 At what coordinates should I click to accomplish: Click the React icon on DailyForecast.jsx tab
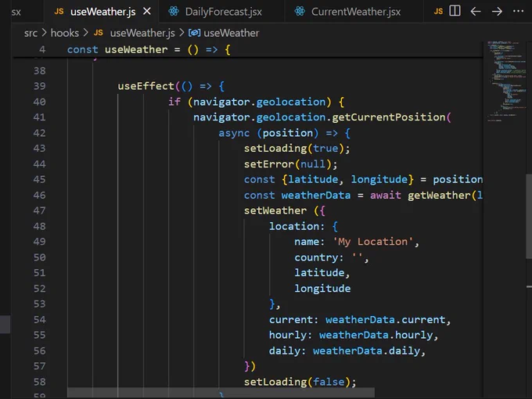pyautogui.click(x=174, y=12)
